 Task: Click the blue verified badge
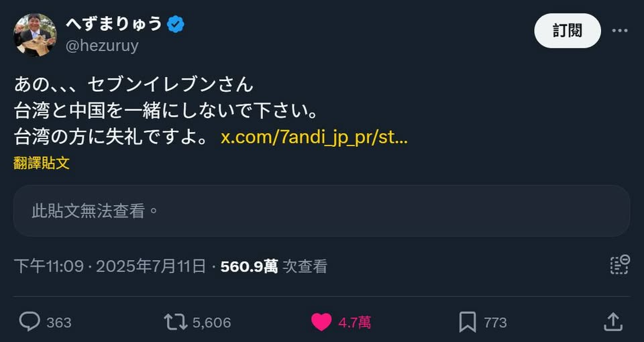click(176, 25)
